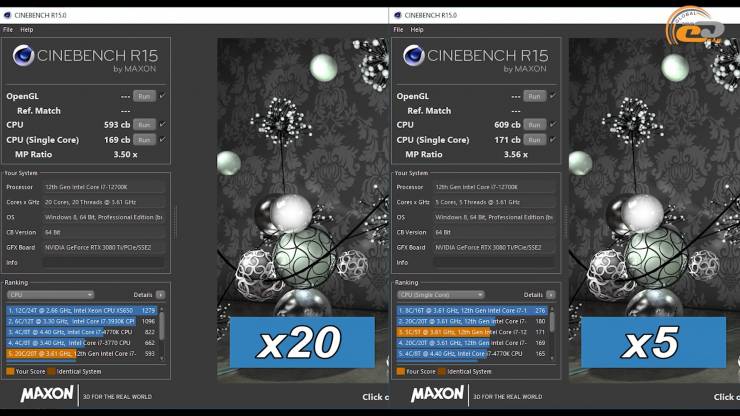The width and height of the screenshot is (740, 416).
Task: Select orange 5C/5T row scoring 171
Action: [472, 332]
